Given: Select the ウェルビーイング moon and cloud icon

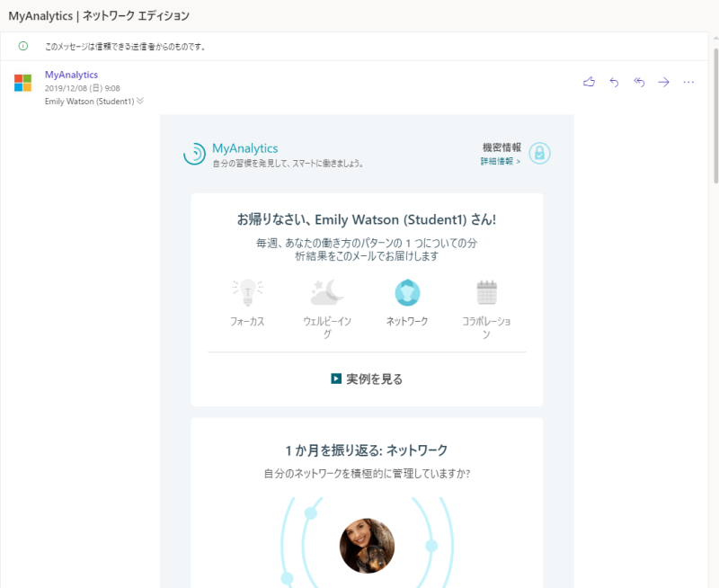Looking at the screenshot, I should coord(327,292).
